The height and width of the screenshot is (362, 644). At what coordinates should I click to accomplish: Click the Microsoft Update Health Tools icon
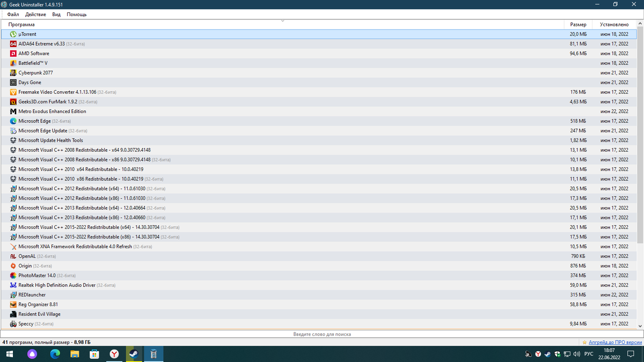click(x=13, y=141)
